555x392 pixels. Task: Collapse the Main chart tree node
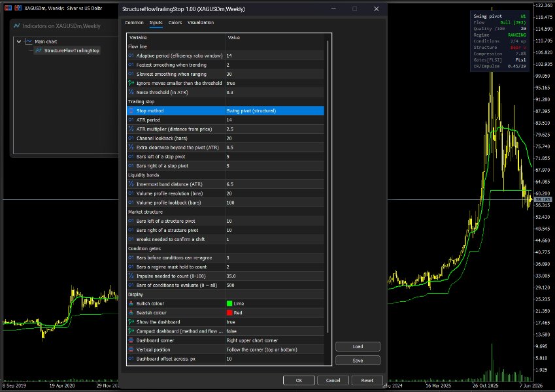(19, 41)
